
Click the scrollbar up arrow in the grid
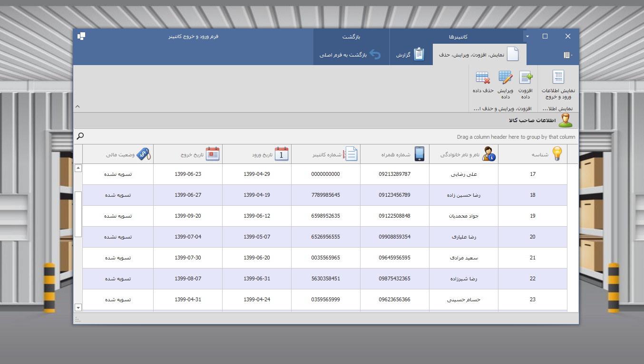tap(78, 168)
